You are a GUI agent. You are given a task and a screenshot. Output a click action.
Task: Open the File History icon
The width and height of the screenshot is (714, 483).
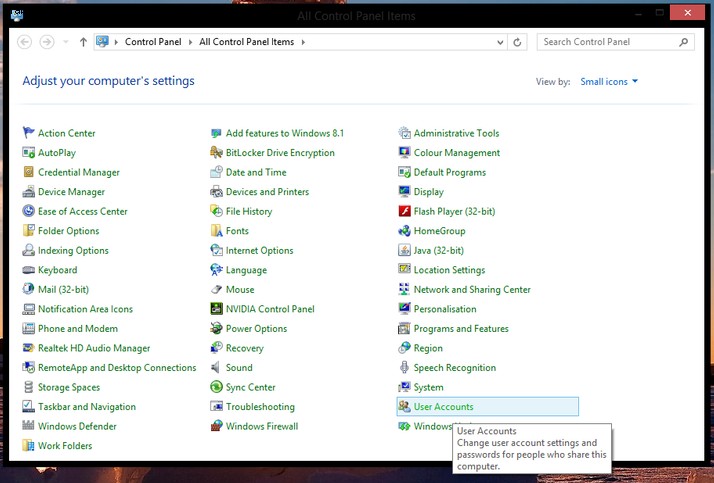tap(216, 211)
